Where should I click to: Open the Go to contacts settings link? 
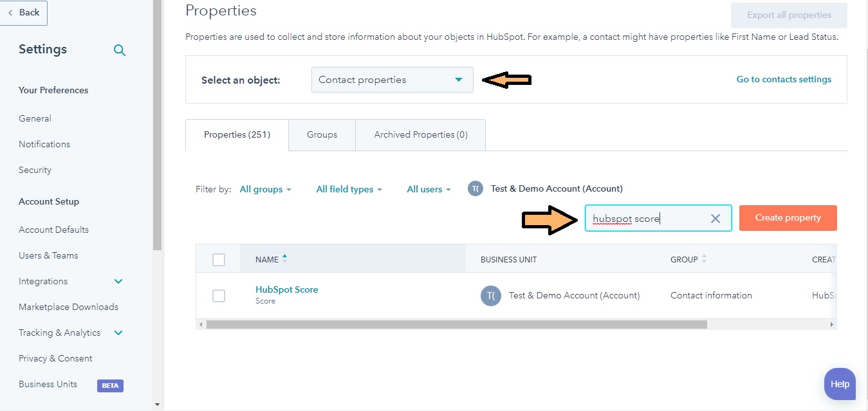click(x=784, y=79)
